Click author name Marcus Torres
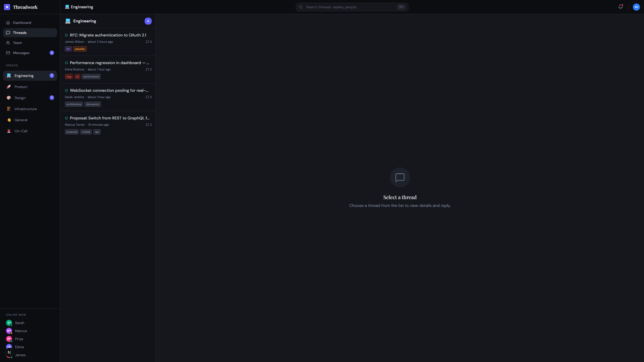Image resolution: width=644 pixels, height=362 pixels. point(75,125)
